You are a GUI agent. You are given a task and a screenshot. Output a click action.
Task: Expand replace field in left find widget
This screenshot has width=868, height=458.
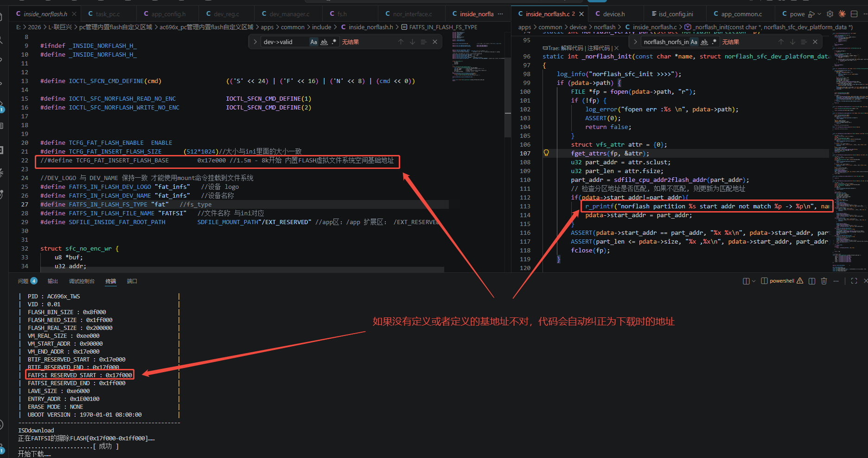pyautogui.click(x=255, y=42)
